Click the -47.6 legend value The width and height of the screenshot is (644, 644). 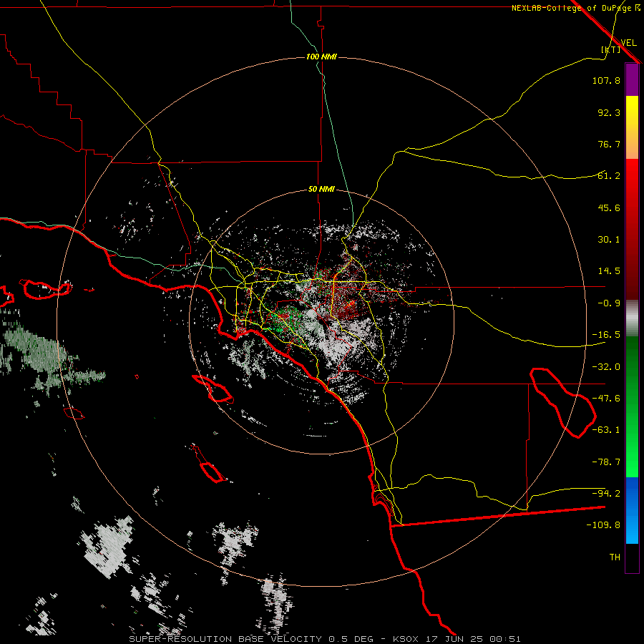pos(606,399)
